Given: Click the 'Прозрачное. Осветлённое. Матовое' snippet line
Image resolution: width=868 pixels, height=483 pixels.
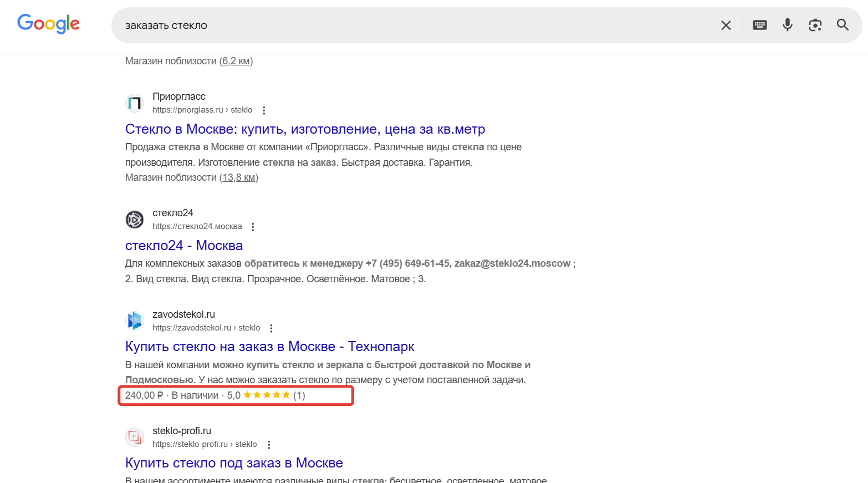Looking at the screenshot, I should point(275,279).
